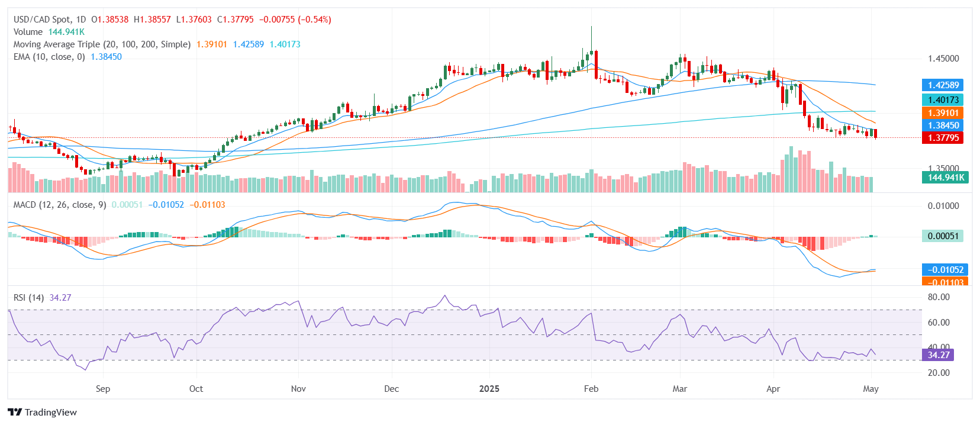Select the purple 34.27 RSI axis tag
980x425 pixels.
(938, 355)
